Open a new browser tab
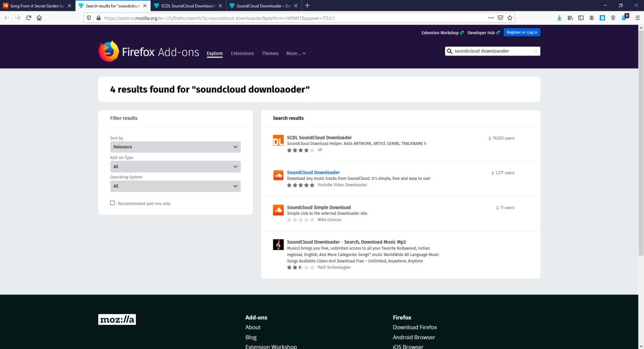The image size is (644, 349). [x=307, y=6]
